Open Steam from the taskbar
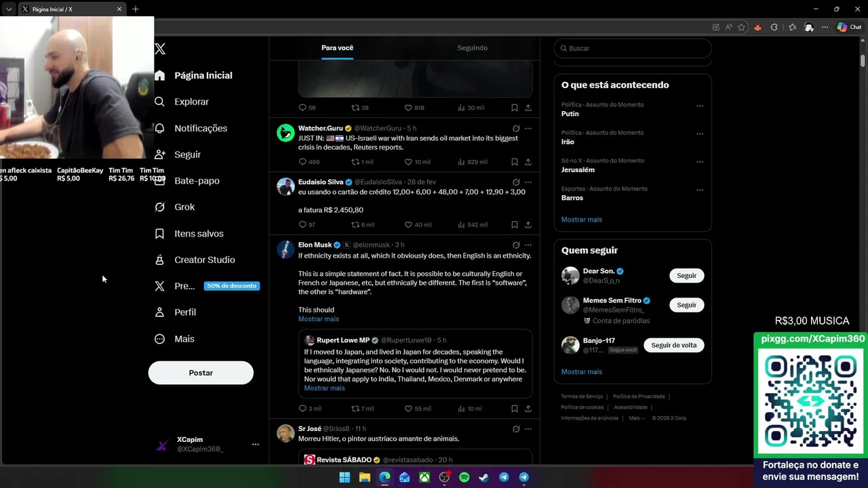Screen dimensions: 868x488 [484, 477]
